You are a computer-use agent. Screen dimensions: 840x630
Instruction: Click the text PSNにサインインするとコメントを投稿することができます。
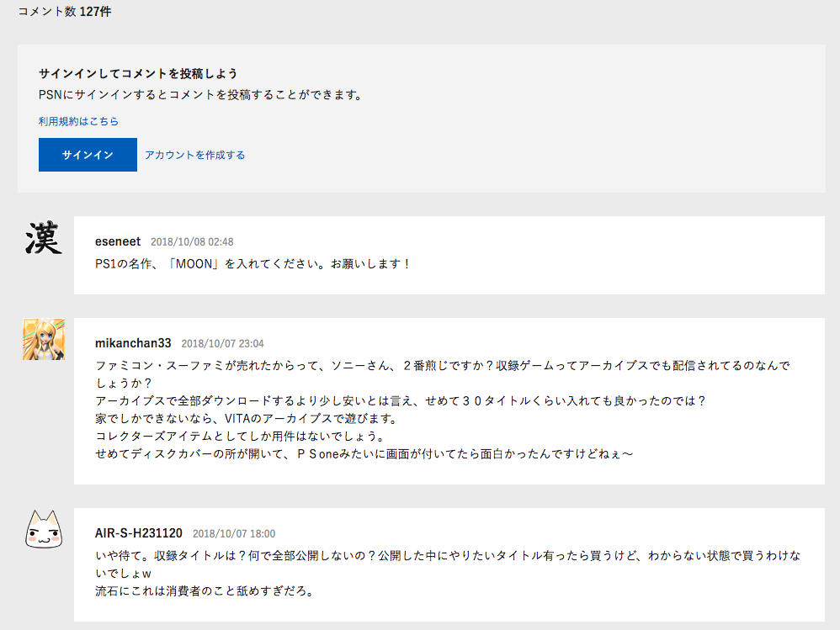(202, 95)
